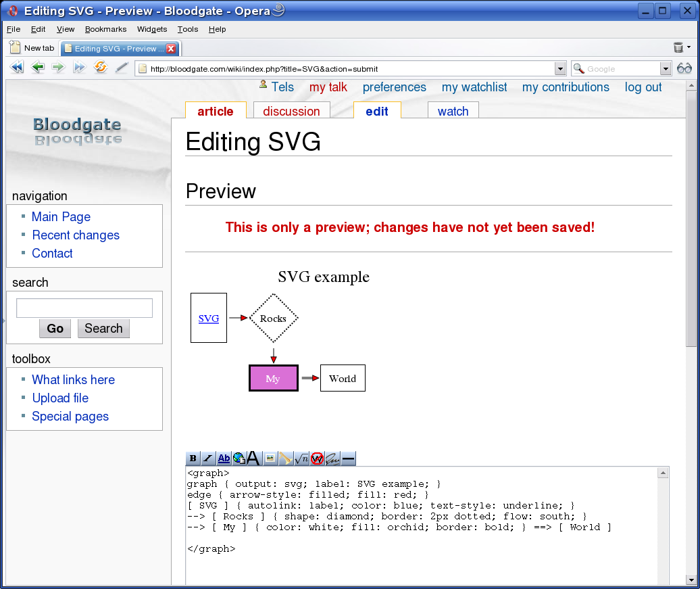Click the browser reload button
This screenshot has height=589, width=700.
(x=101, y=68)
